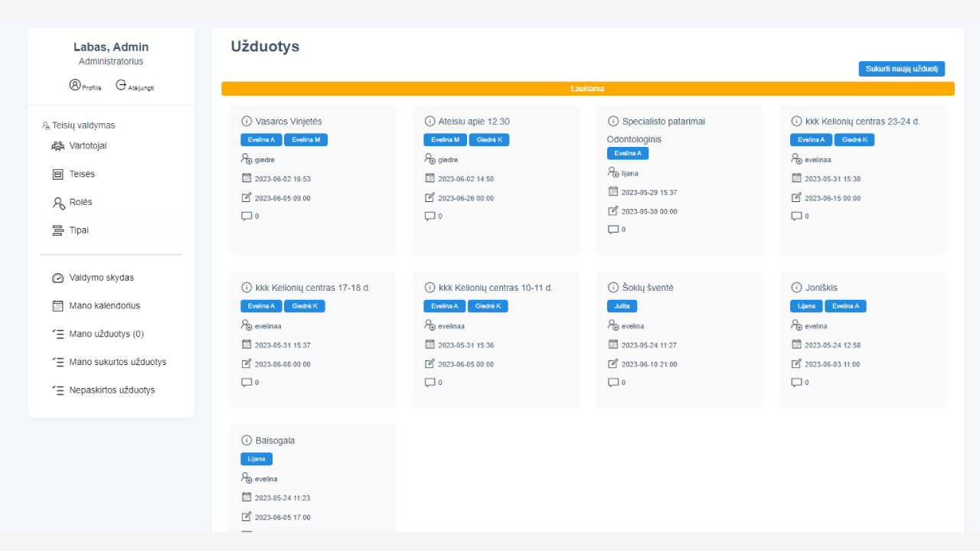Open info icon on Vasaros Vinjetės card
This screenshot has width=980, height=551.
247,121
